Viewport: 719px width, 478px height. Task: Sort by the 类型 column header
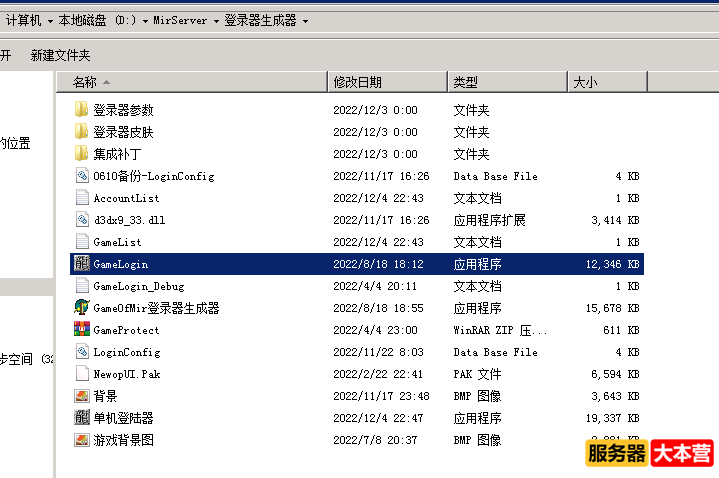(x=508, y=82)
